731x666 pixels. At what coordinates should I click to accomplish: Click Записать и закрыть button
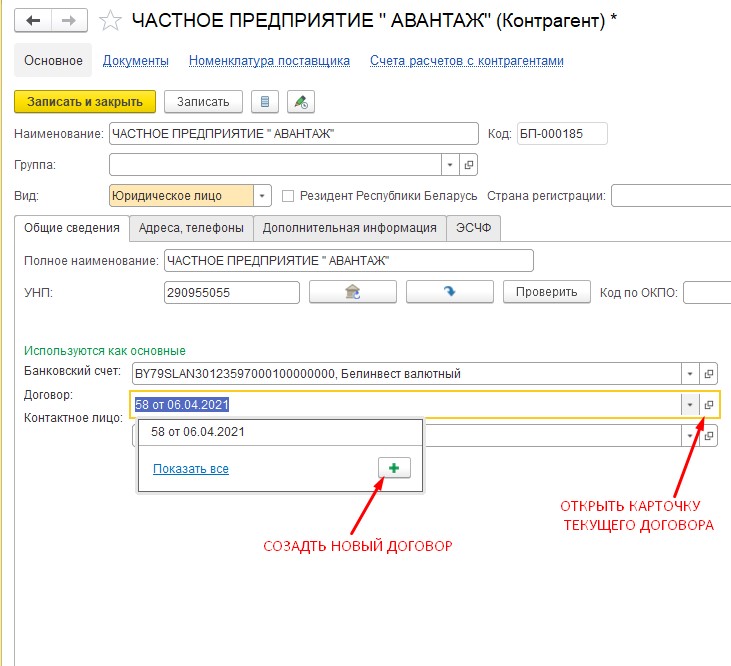pyautogui.click(x=85, y=102)
